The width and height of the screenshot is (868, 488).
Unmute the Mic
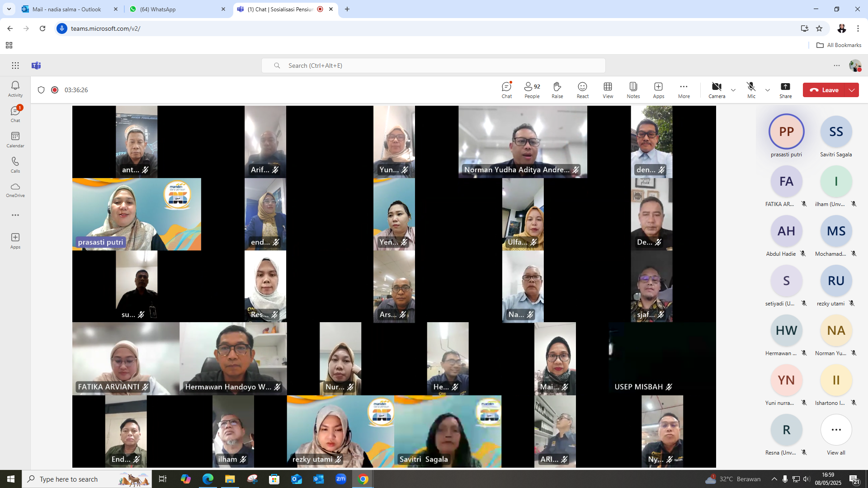(x=751, y=90)
